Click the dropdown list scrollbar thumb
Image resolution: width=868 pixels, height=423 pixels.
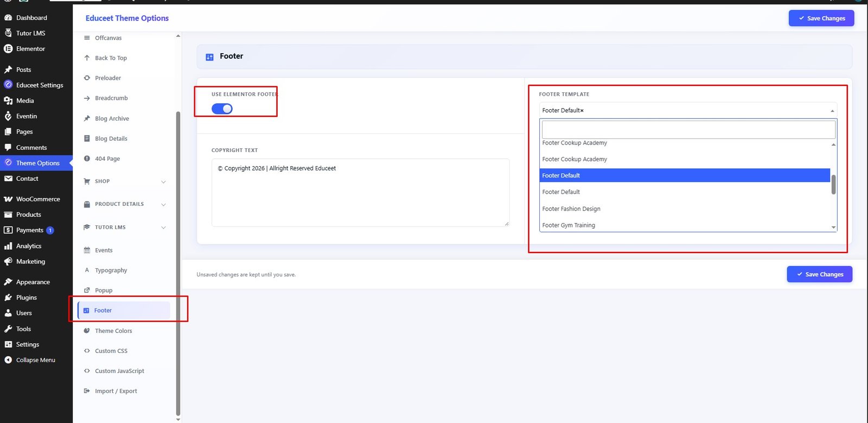click(x=833, y=185)
